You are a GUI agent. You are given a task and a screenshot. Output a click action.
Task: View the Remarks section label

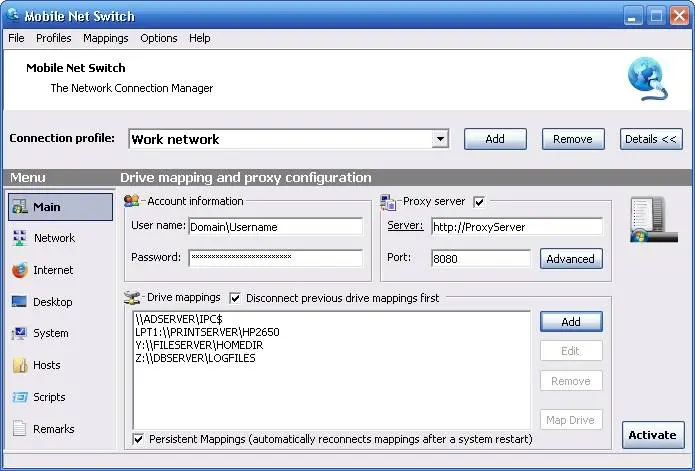click(54, 429)
